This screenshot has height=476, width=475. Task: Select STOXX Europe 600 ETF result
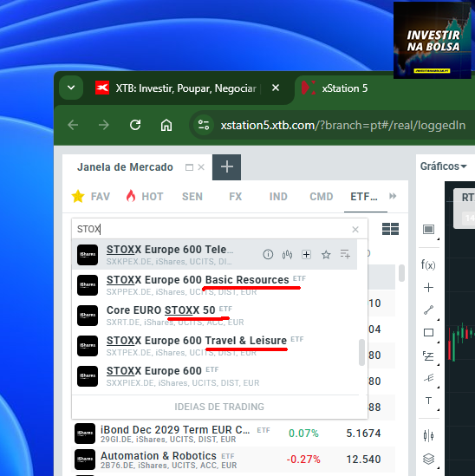[x=214, y=375]
